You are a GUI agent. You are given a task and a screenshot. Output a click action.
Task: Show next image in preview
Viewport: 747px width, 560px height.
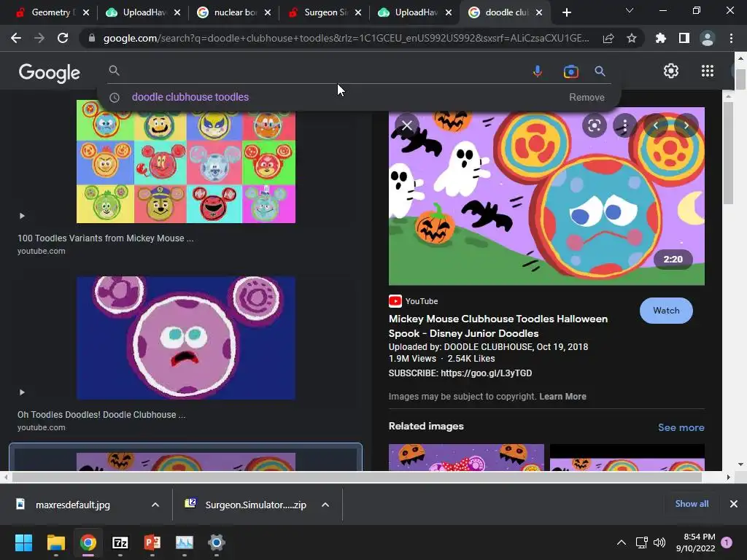tap(686, 125)
